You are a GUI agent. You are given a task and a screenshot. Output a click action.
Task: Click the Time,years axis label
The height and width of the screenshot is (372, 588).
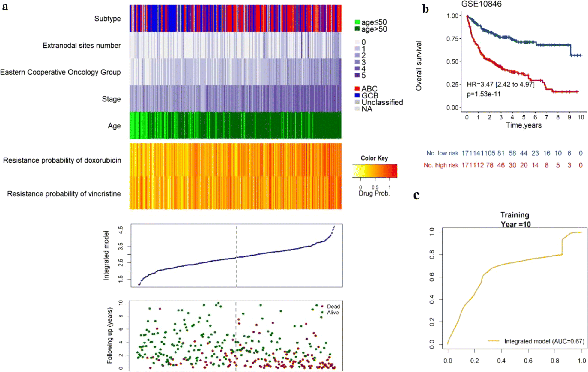[524, 125]
